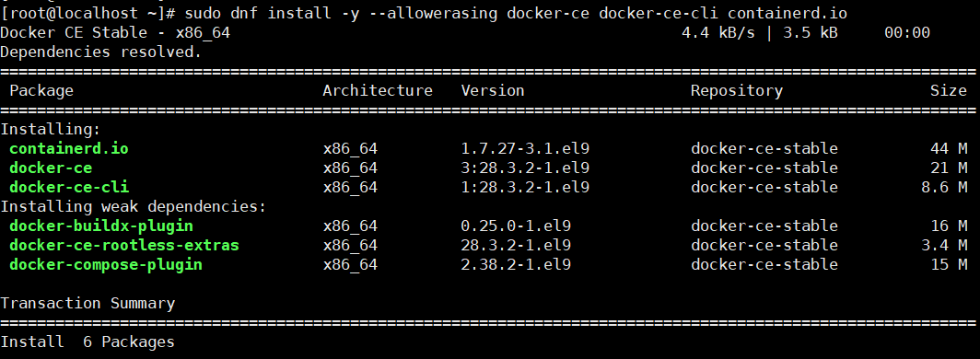Click the Repository column header

pyautogui.click(x=736, y=90)
